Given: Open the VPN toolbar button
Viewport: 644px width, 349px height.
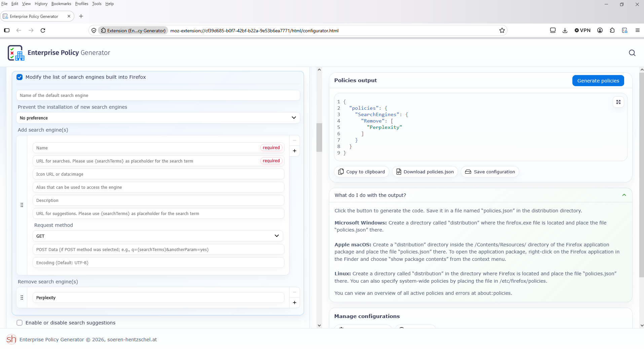Looking at the screenshot, I should [582, 30].
